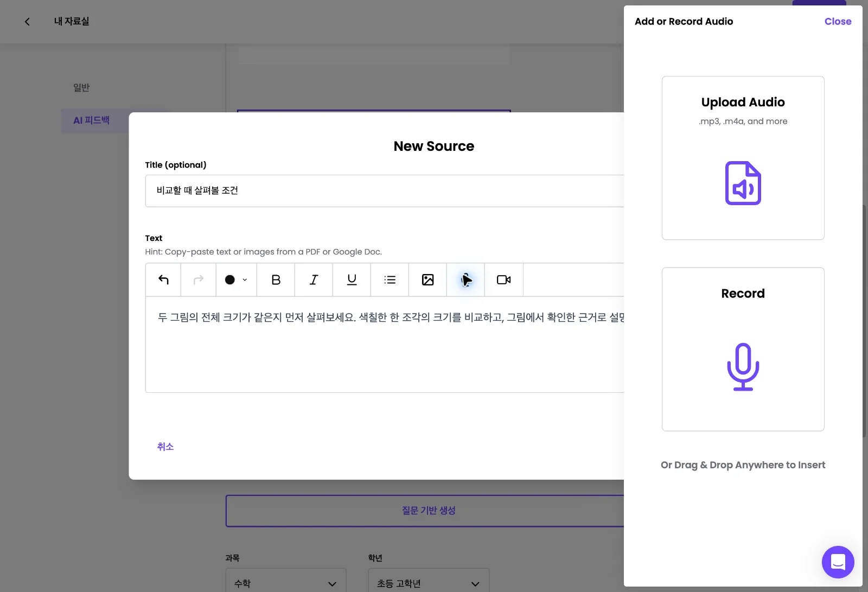This screenshot has width=868, height=592.
Task: Click the 'Add or Record Audio' panel title
Action: click(684, 22)
